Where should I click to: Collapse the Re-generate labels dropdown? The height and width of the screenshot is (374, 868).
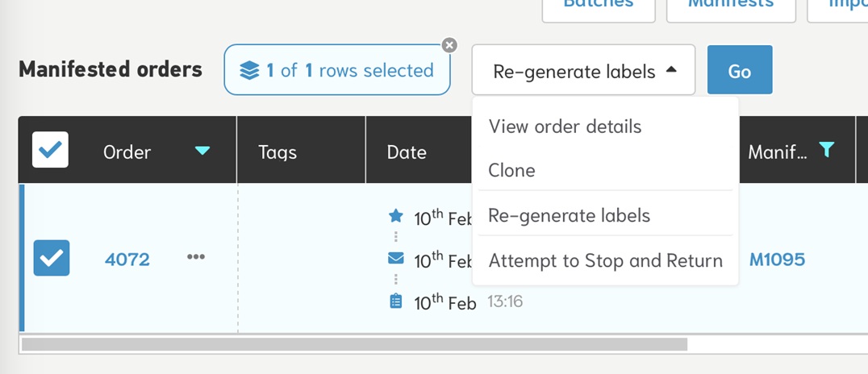583,71
